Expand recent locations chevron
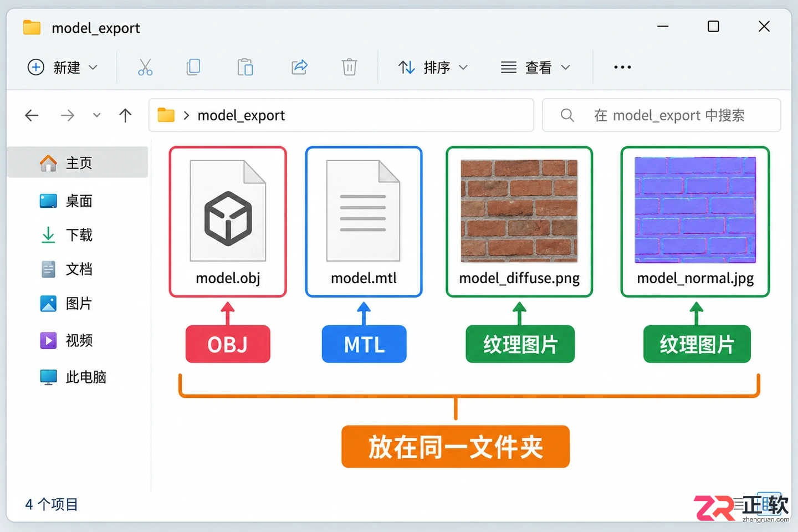Image resolution: width=798 pixels, height=532 pixels. click(x=97, y=115)
